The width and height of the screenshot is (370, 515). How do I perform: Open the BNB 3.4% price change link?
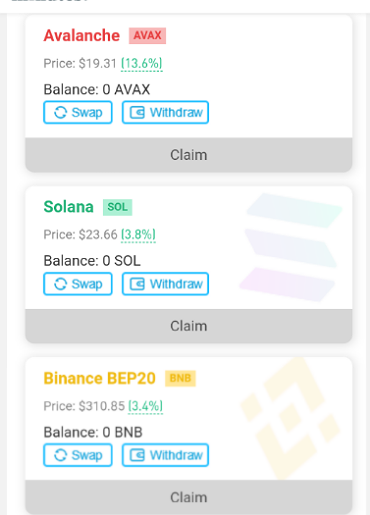[146, 406]
